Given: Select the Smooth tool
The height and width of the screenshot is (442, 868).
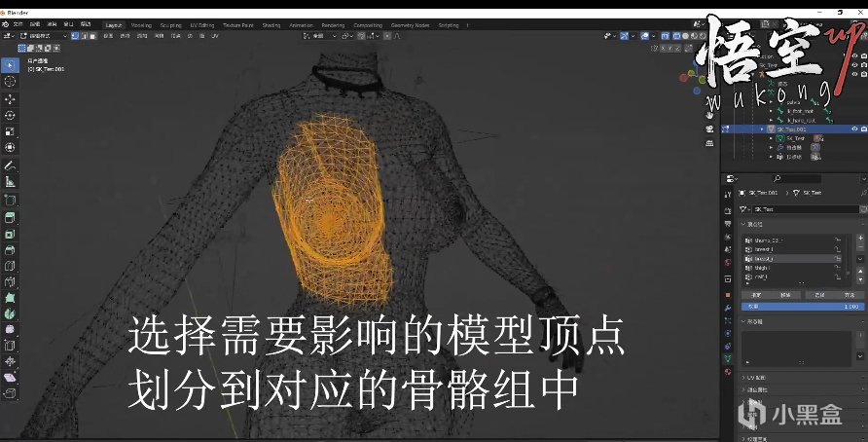Looking at the screenshot, I should [x=10, y=330].
